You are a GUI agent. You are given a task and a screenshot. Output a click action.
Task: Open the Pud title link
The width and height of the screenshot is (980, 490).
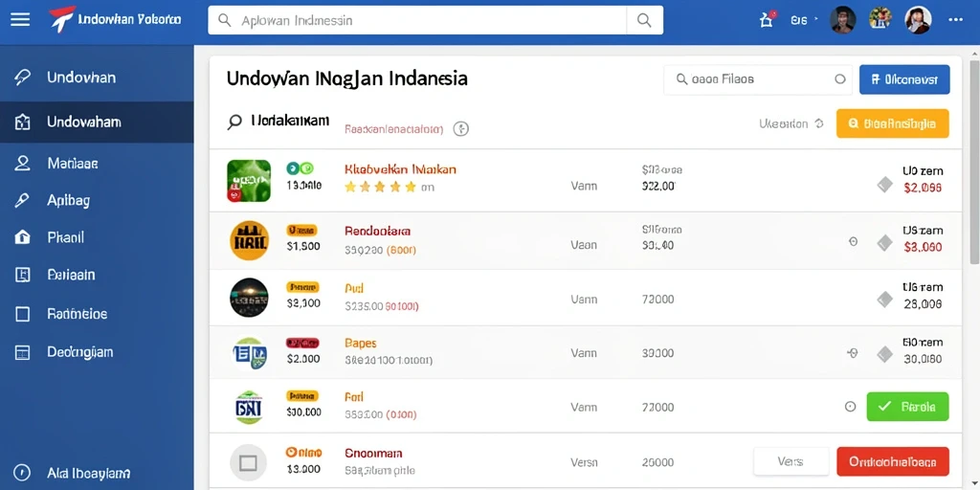(354, 289)
